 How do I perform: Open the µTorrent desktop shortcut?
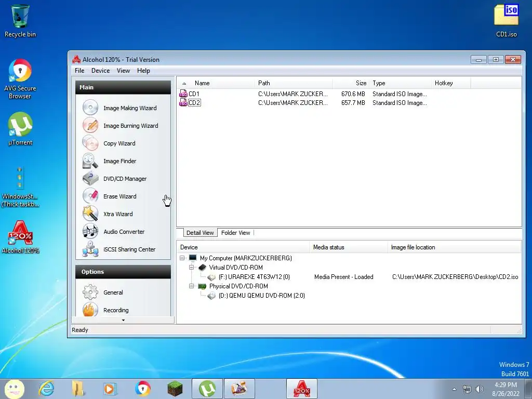[x=20, y=124]
